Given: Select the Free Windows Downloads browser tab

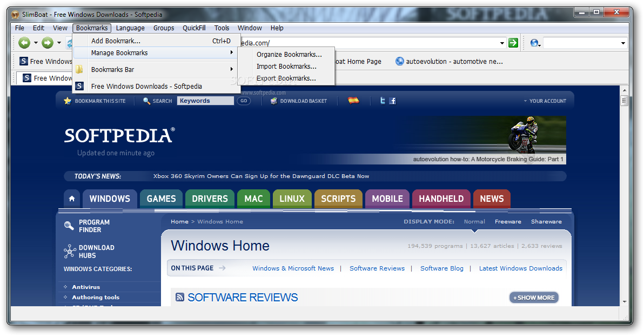Looking at the screenshot, I should (x=44, y=78).
